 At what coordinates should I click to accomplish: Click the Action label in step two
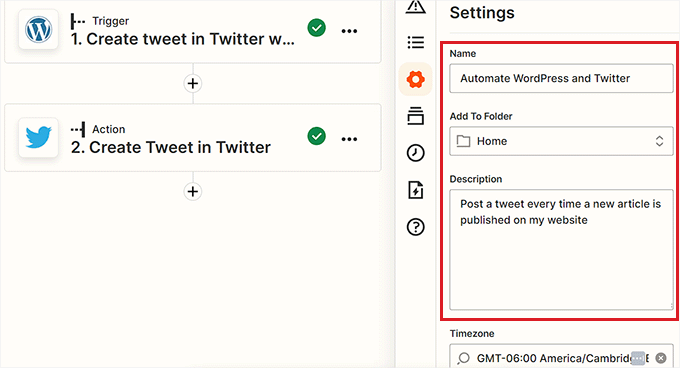108,129
